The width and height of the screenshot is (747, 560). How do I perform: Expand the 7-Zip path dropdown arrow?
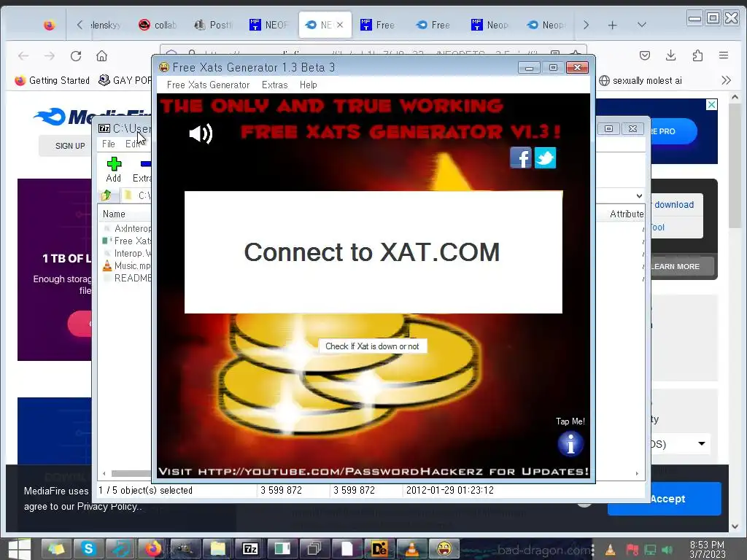639,195
